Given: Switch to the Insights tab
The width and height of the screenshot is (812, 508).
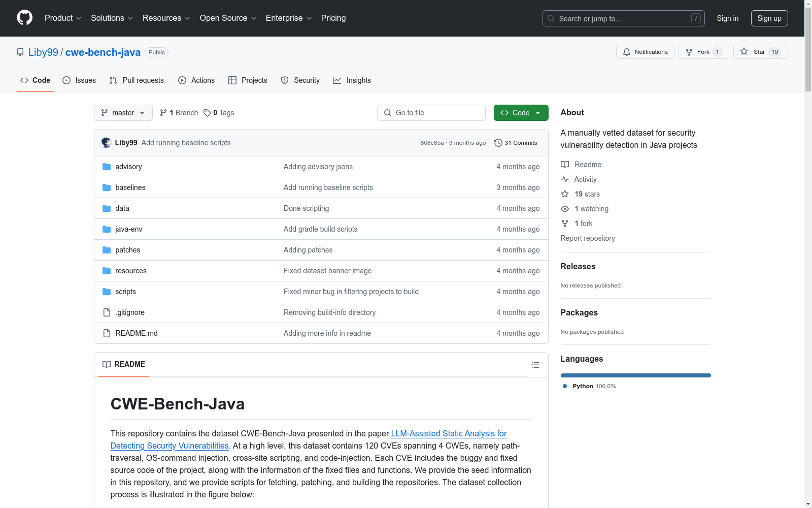Looking at the screenshot, I should coord(352,80).
